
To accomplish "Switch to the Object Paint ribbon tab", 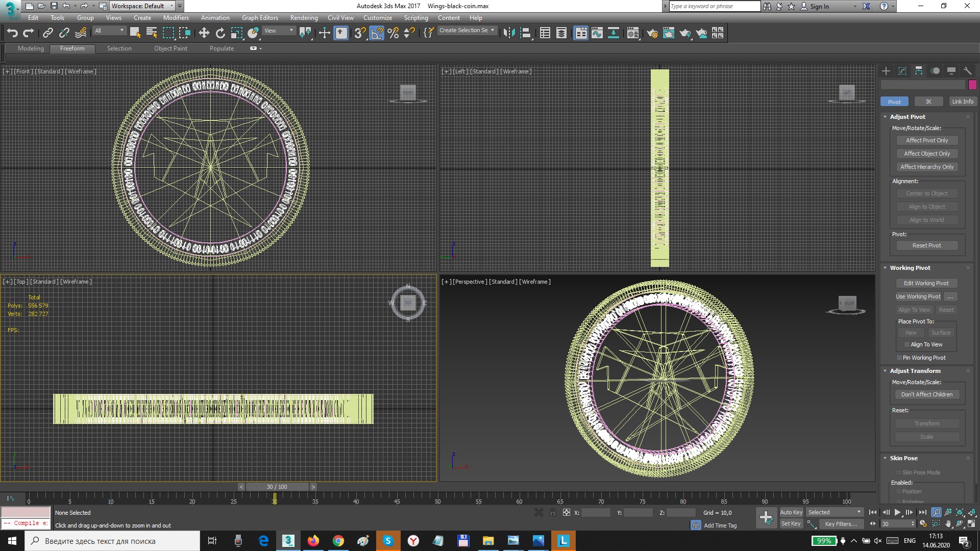I will pyautogui.click(x=170, y=48).
